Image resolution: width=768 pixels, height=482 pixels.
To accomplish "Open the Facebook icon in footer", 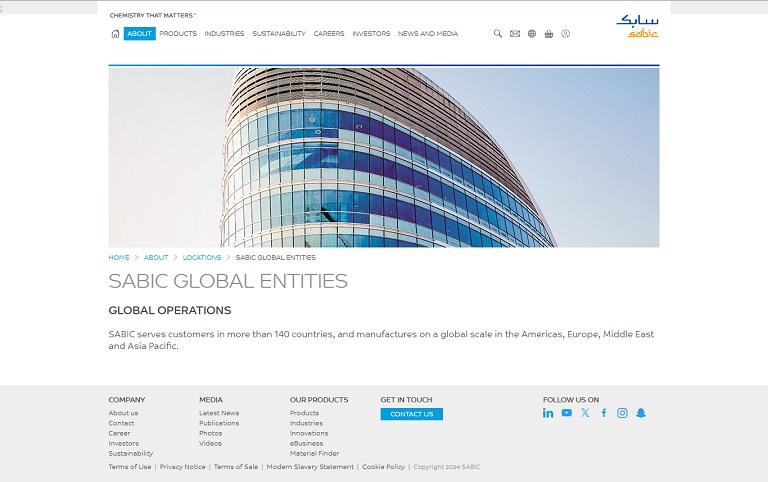I will click(x=604, y=413).
